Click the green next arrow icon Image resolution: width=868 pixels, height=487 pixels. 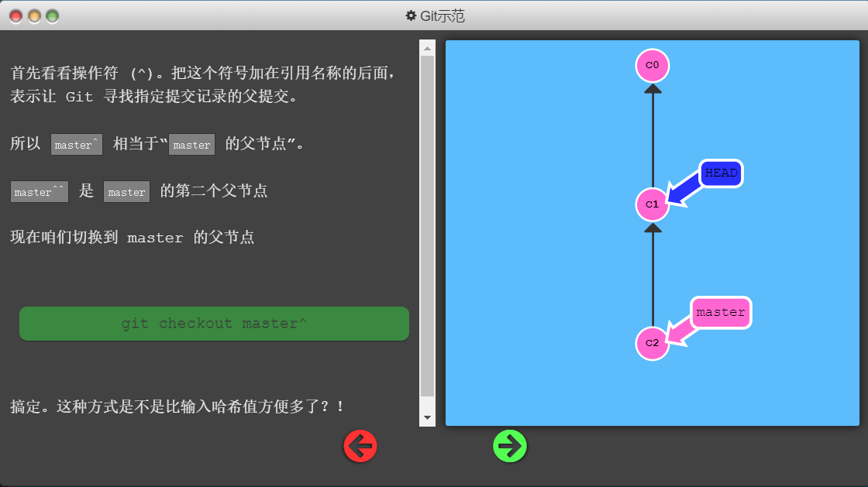510,447
